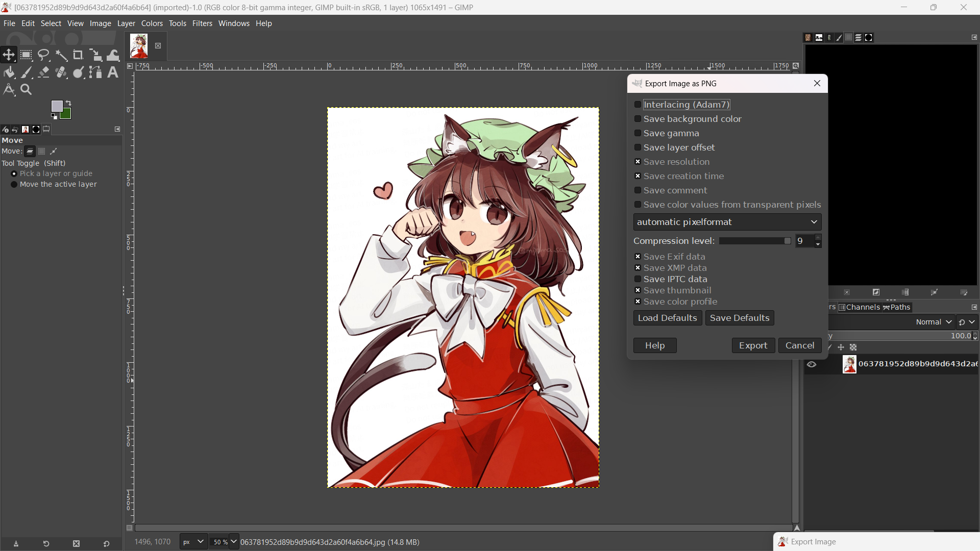The image size is (980, 551).
Task: Open the layer Normal mode dropdown
Action: pos(934,322)
